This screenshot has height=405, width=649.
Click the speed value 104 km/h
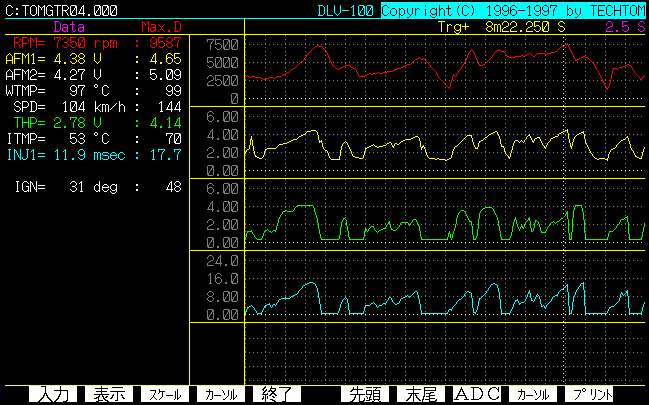pos(94,107)
